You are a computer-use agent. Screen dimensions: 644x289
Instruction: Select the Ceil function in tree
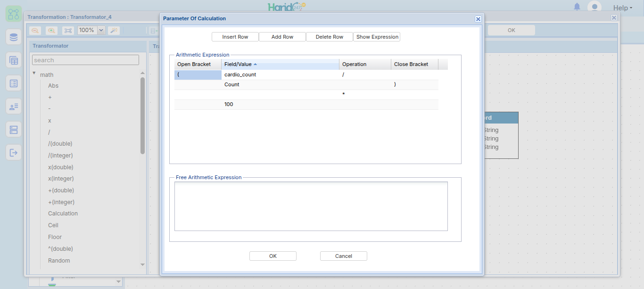pos(53,225)
